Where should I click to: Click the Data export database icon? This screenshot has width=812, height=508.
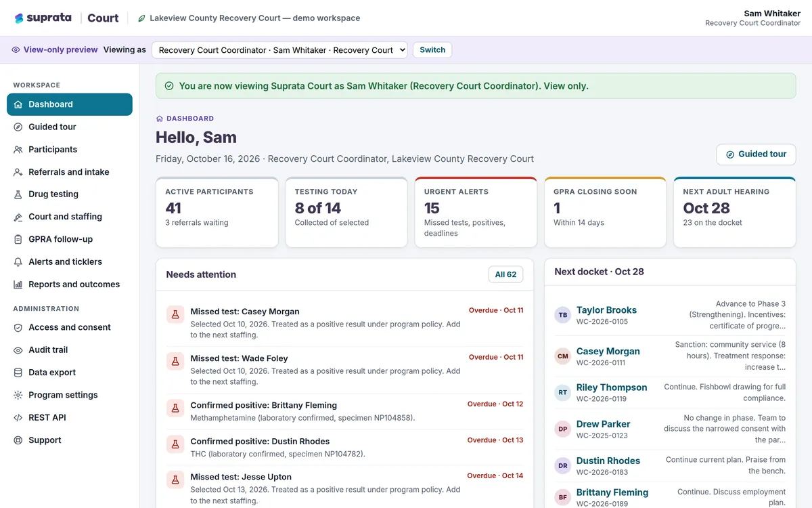[18, 373]
